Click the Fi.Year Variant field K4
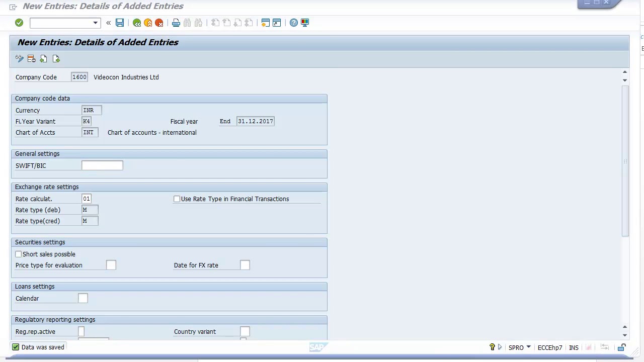Screen dimensions: 644x362 [87, 121]
